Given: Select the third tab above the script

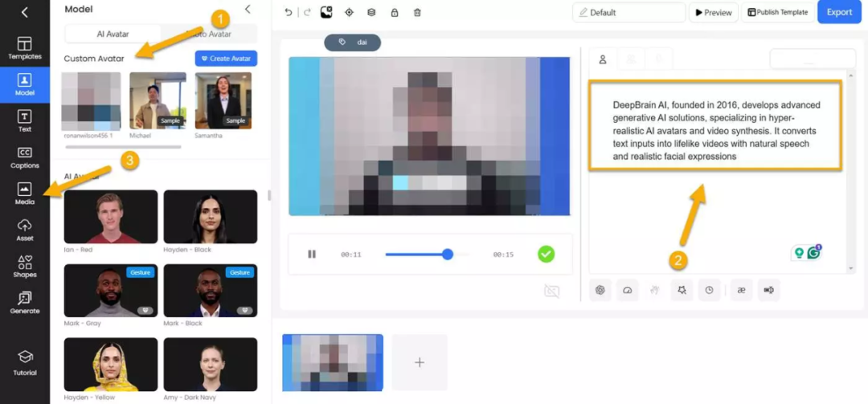Looking at the screenshot, I should (x=659, y=59).
